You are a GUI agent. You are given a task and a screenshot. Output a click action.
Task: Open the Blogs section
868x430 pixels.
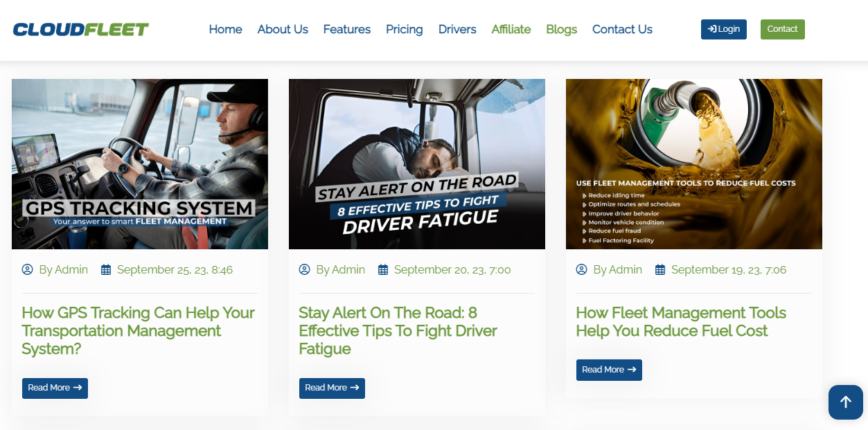tap(561, 29)
